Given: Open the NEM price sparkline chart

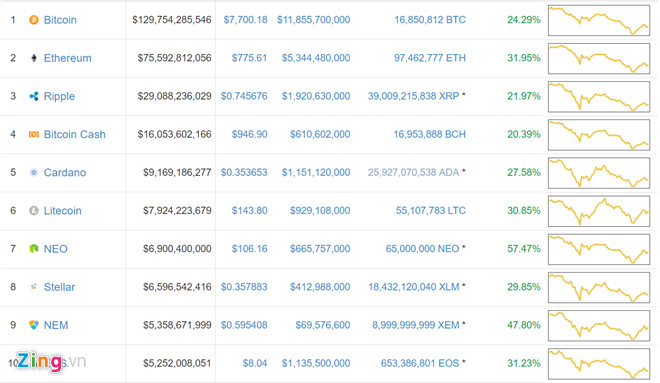Looking at the screenshot, I should [599, 326].
